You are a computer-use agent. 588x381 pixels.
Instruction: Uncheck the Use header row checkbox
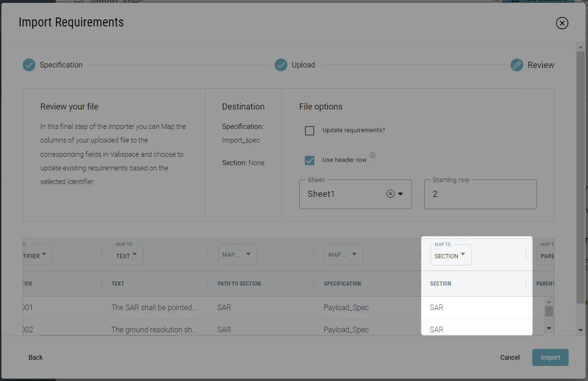[x=310, y=161]
